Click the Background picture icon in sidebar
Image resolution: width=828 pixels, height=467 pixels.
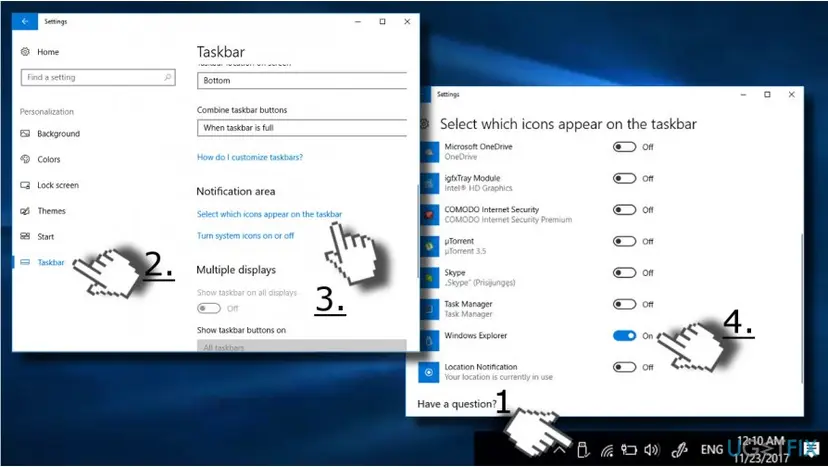25,134
